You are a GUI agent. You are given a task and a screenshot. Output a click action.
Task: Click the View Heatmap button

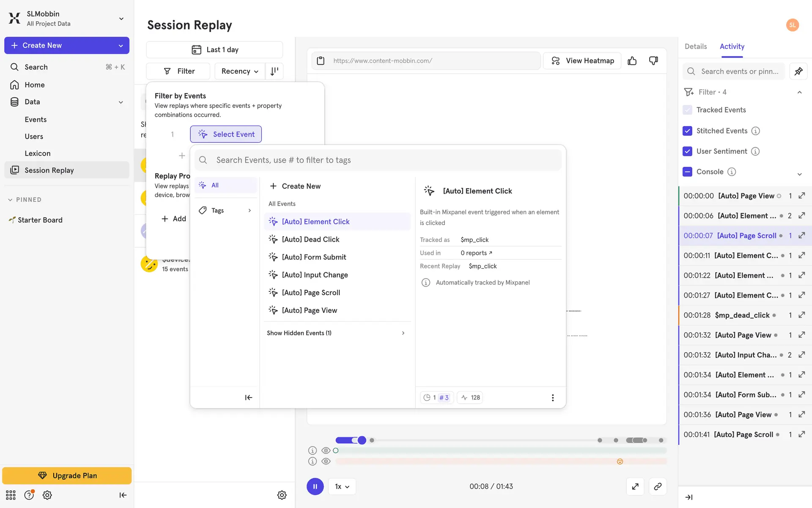582,61
